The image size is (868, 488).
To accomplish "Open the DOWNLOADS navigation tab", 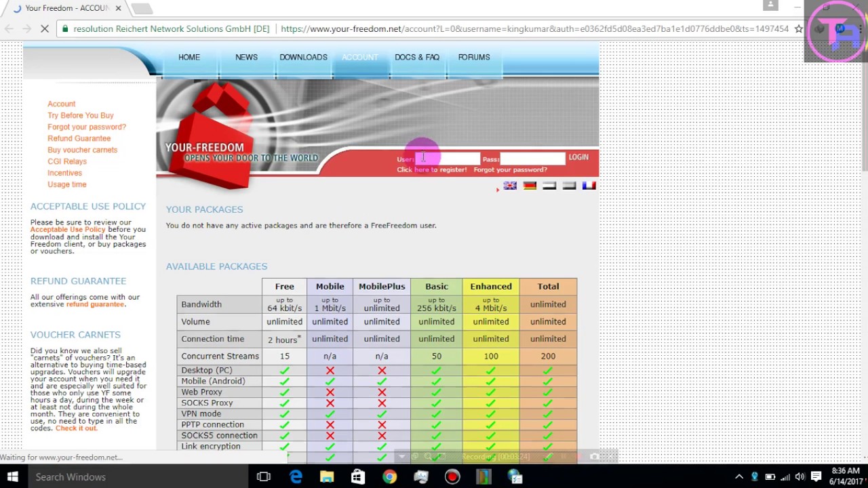I will tap(303, 57).
